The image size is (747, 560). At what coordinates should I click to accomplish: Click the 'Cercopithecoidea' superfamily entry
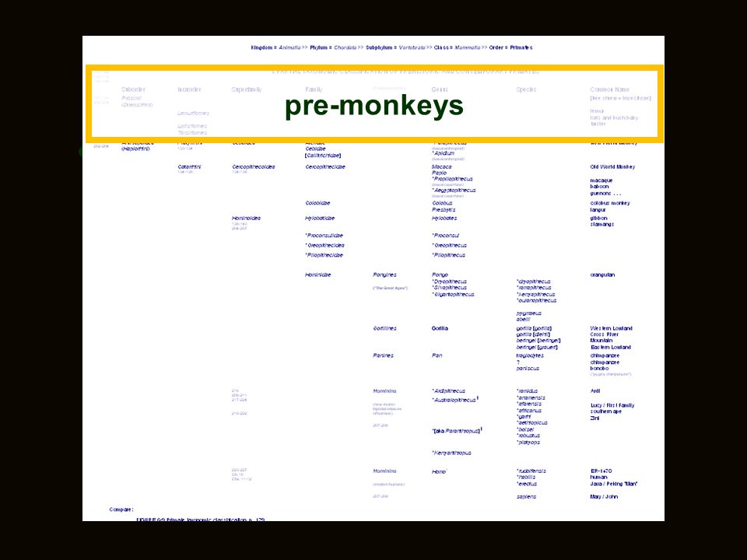(254, 166)
